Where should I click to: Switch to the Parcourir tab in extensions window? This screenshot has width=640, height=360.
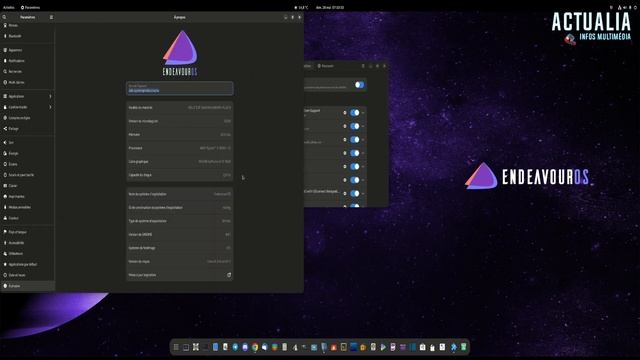pos(326,66)
